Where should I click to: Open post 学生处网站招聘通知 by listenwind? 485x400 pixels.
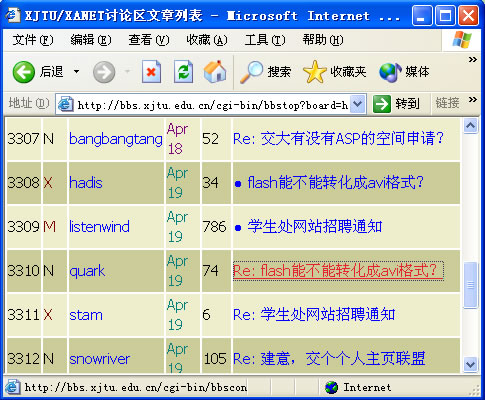(x=314, y=227)
